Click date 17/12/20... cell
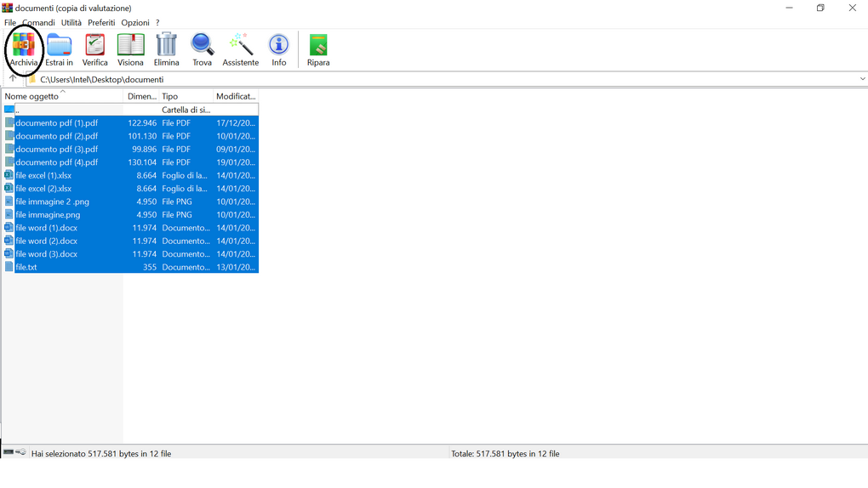Image resolution: width=868 pixels, height=488 pixels. [x=236, y=122]
